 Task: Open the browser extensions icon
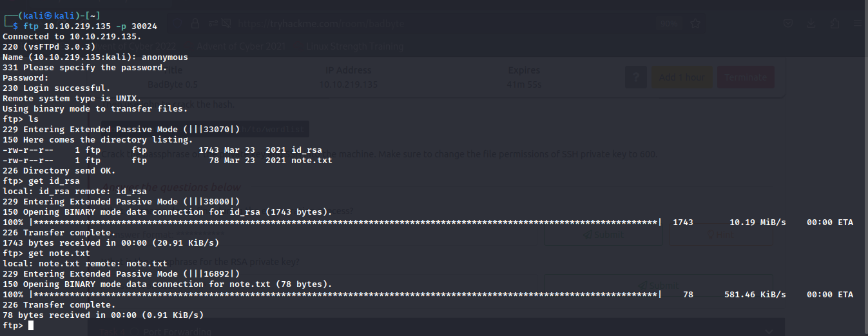point(835,24)
